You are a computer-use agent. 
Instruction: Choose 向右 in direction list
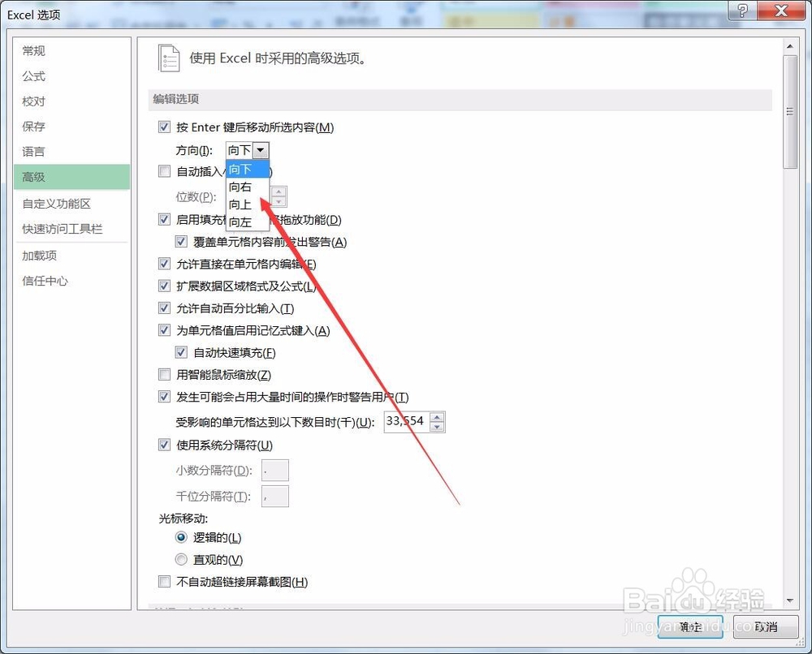248,187
